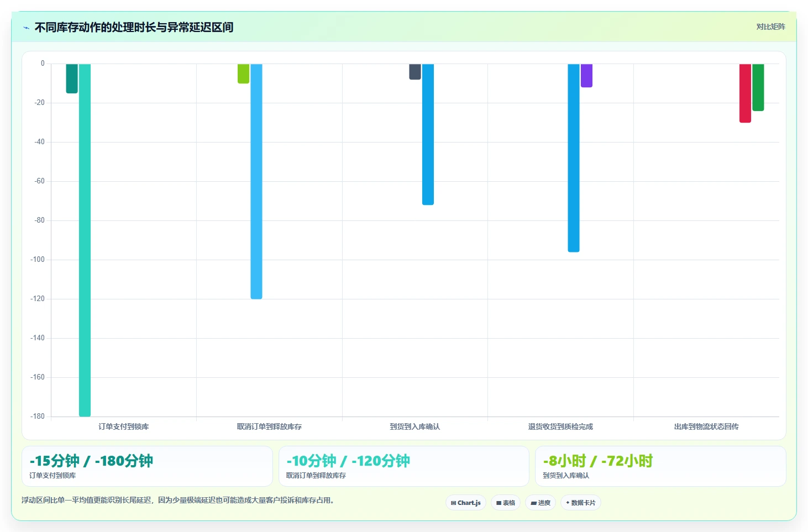Click the short purple bar for 退货收货到质检完成
This screenshot has width=808, height=532.
586,76
